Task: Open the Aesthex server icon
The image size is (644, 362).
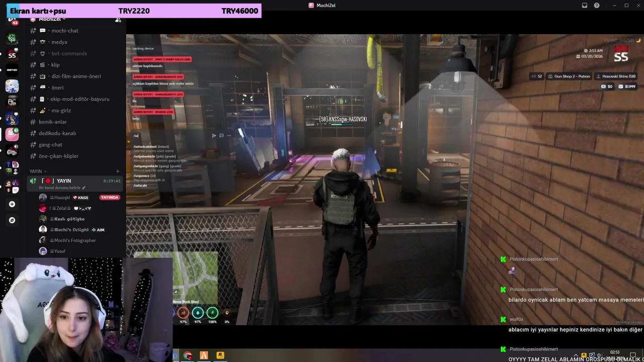Action: click(x=12, y=70)
